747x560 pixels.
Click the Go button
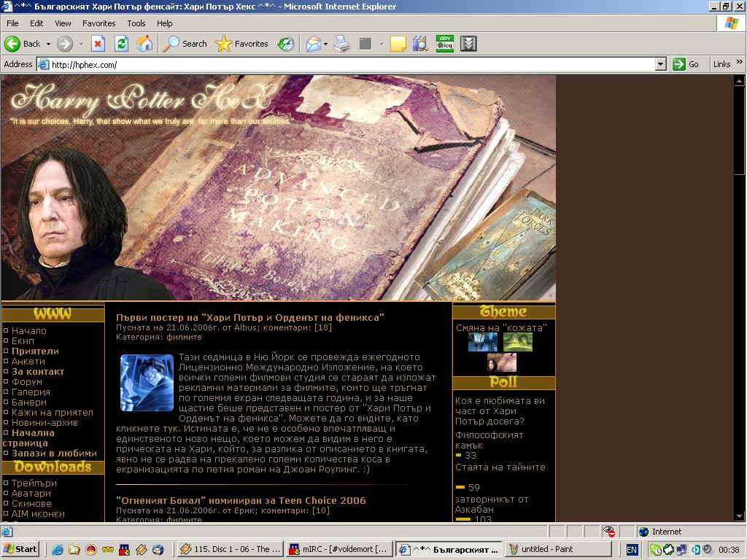(x=686, y=64)
